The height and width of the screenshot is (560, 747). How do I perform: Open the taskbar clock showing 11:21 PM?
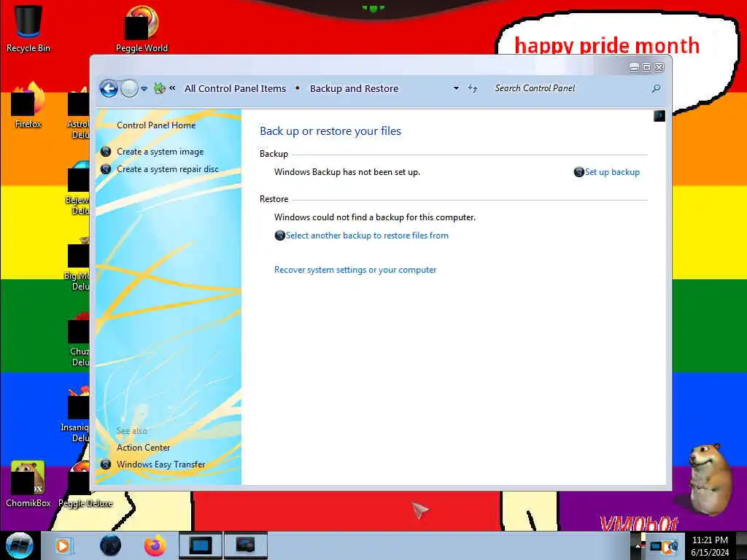[x=710, y=546]
